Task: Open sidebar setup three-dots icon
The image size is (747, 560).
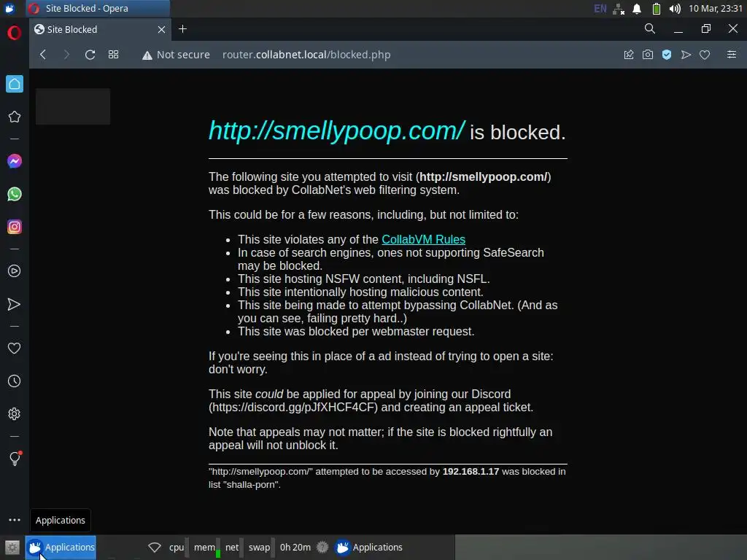Action: pyautogui.click(x=15, y=520)
